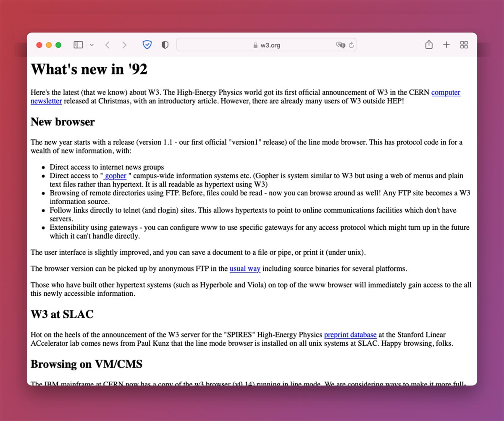Image resolution: width=504 pixels, height=421 pixels.
Task: Minimize the Safari window with yellow button
Action: pos(49,45)
